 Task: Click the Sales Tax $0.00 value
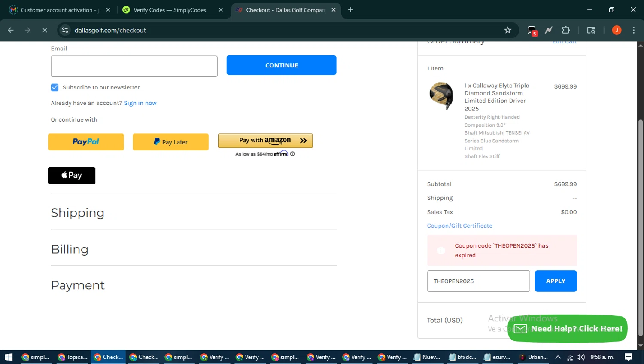[569, 212]
